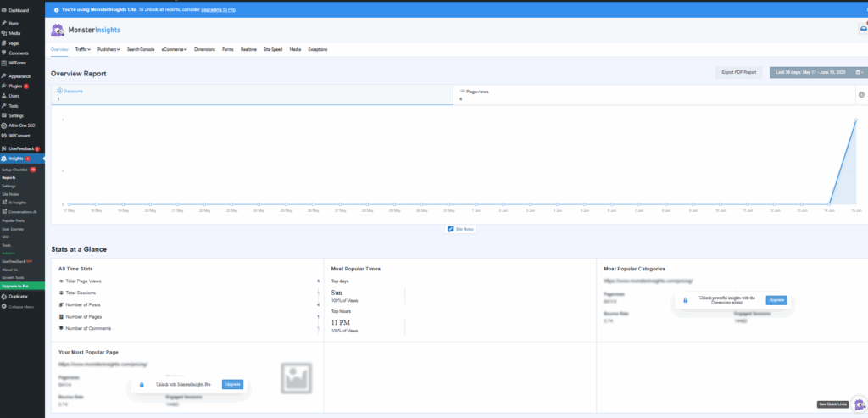Viewport: 868px width, 418px height.
Task: Click the Tools wrench icon in main menu
Action: tap(4, 106)
